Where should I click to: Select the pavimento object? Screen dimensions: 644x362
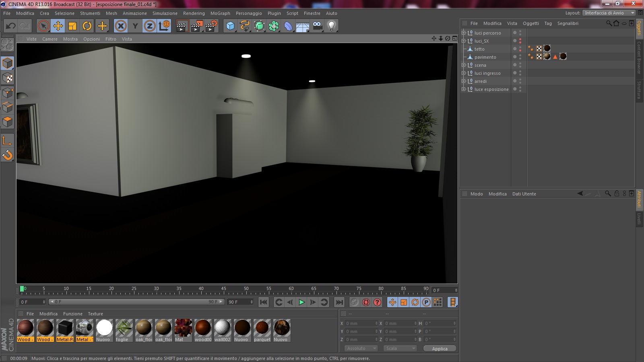(x=485, y=57)
